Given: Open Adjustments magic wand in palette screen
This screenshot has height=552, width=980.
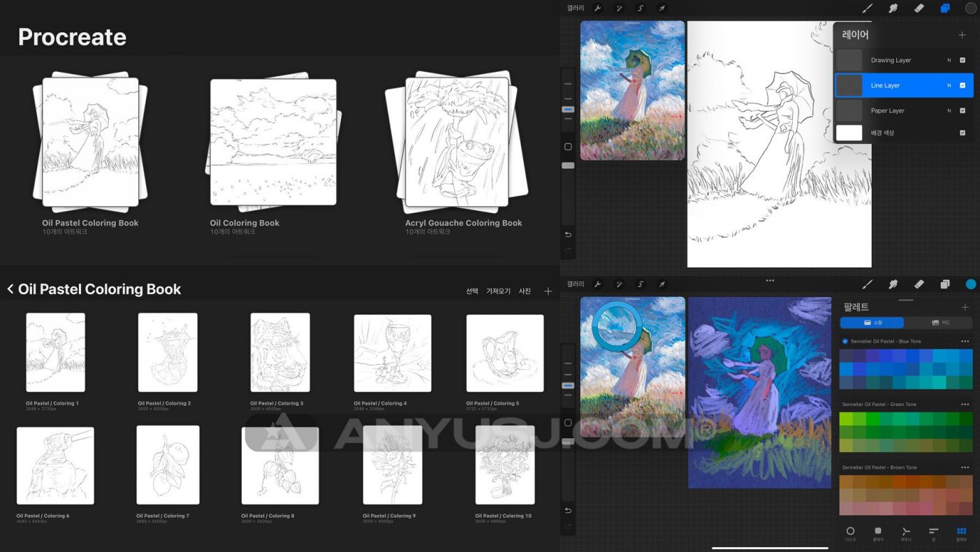Looking at the screenshot, I should coord(619,284).
